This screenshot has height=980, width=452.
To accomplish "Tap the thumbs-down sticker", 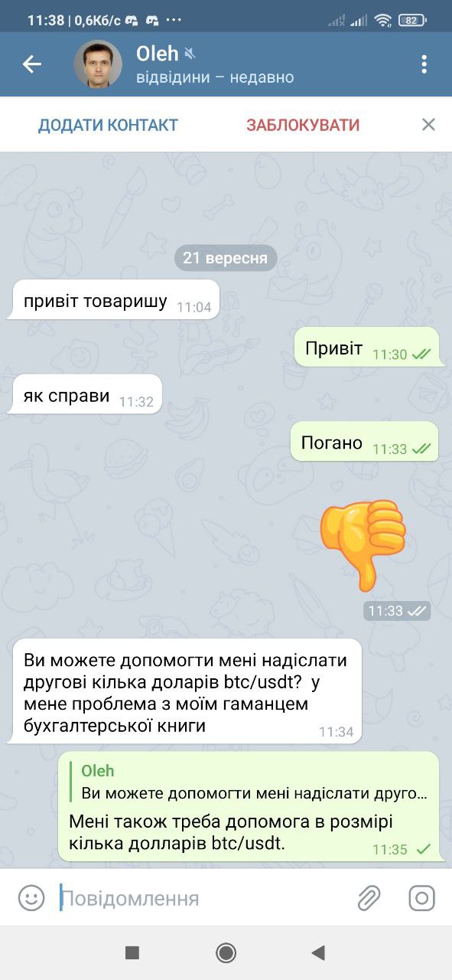I will point(362,544).
